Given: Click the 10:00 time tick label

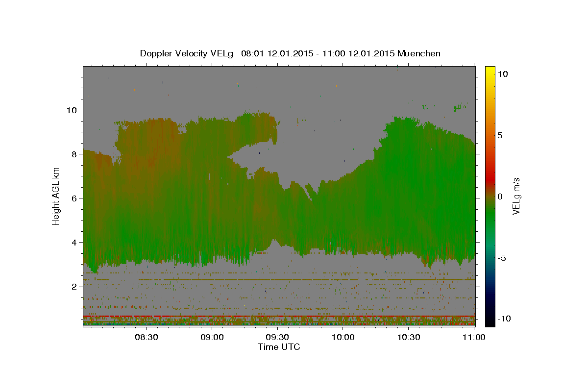Looking at the screenshot, I should pos(343,337).
